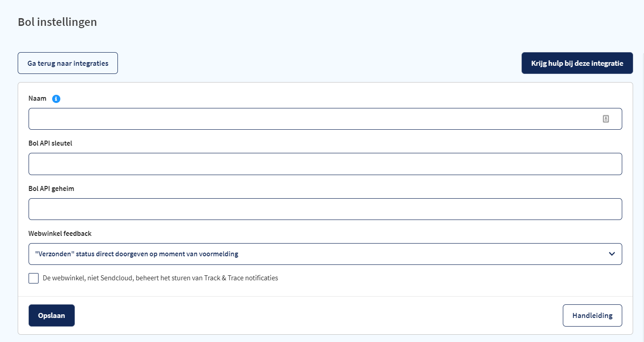
Task: Click the Bol API geheim label
Action: coord(51,189)
